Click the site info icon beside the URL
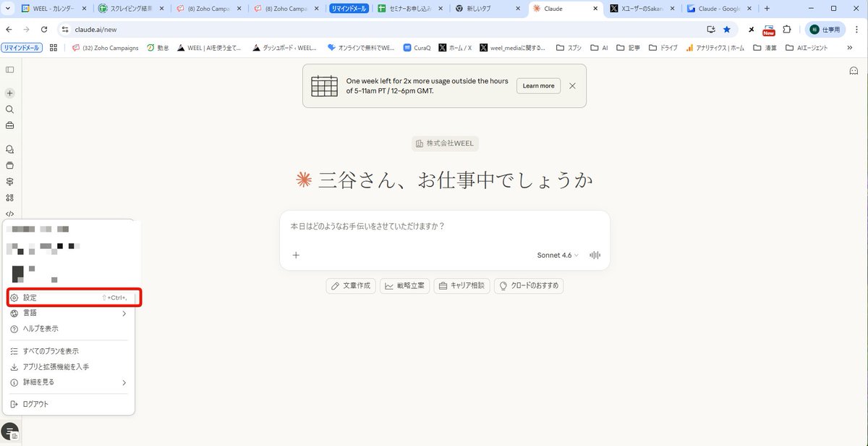This screenshot has width=868, height=446. click(x=64, y=29)
